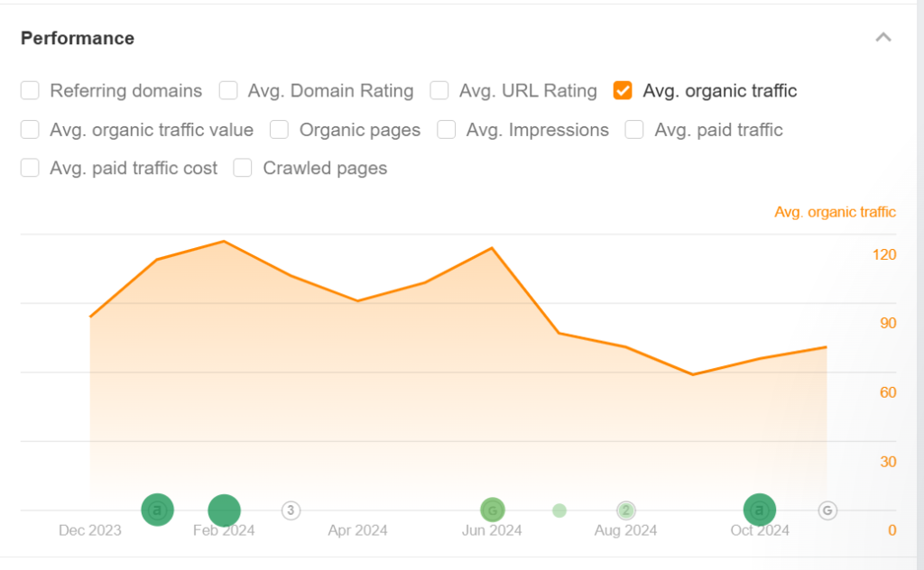Enable the Avg. Domain Rating checkbox
Screen dimensions: 924x570
coord(229,90)
